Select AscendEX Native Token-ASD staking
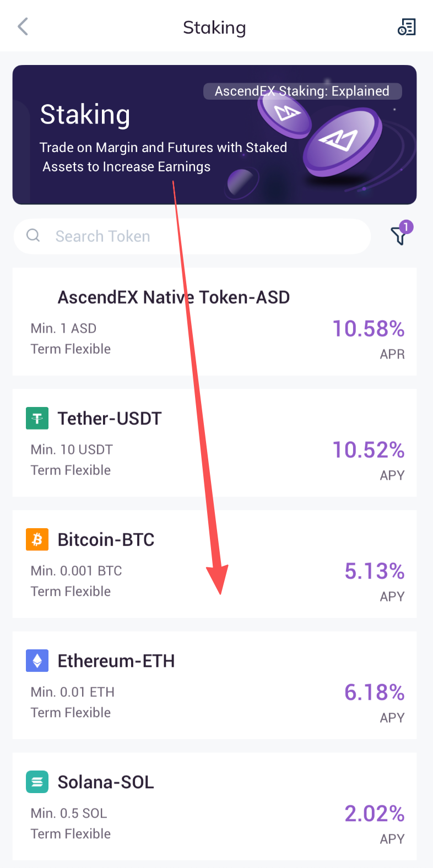 (174, 298)
